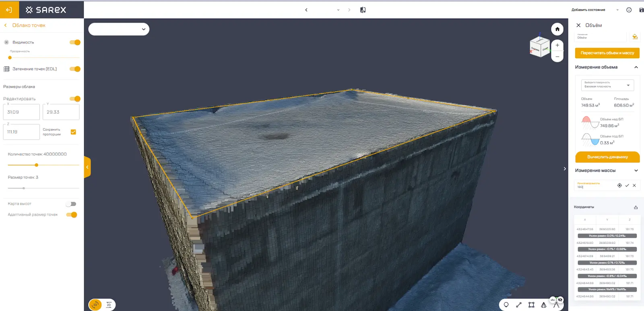Zoom in with the plus button
Screen dimensions: 644x311
(557, 45)
